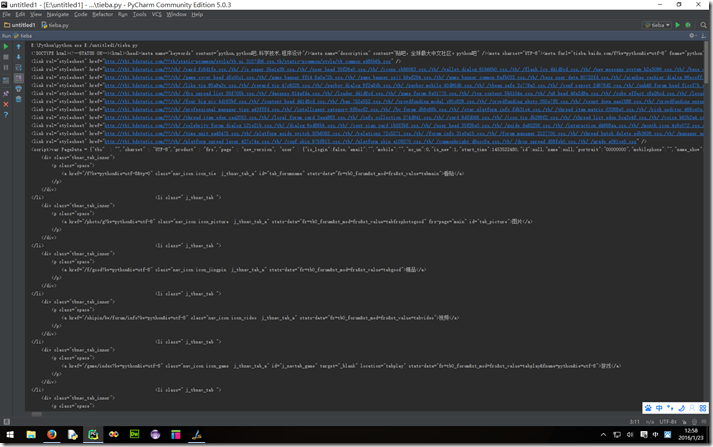The width and height of the screenshot is (713, 447).
Task: Open the tieba run configuration dropdown
Action: click(x=657, y=25)
